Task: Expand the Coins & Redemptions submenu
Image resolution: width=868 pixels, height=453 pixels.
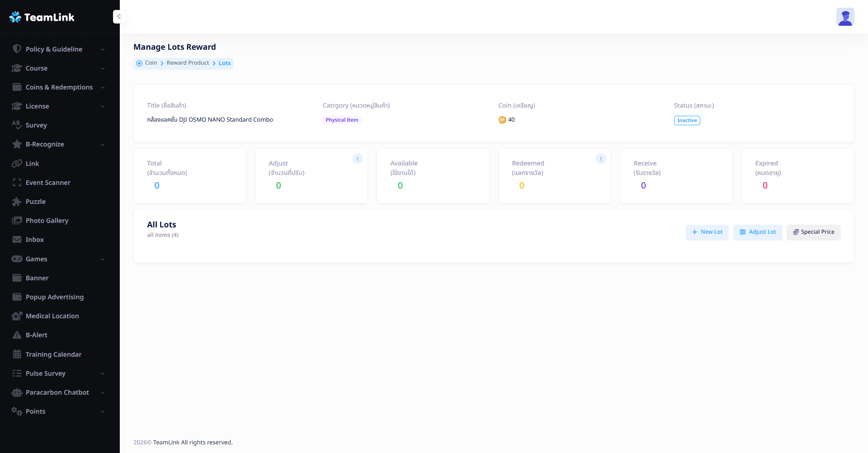Action: coord(103,87)
